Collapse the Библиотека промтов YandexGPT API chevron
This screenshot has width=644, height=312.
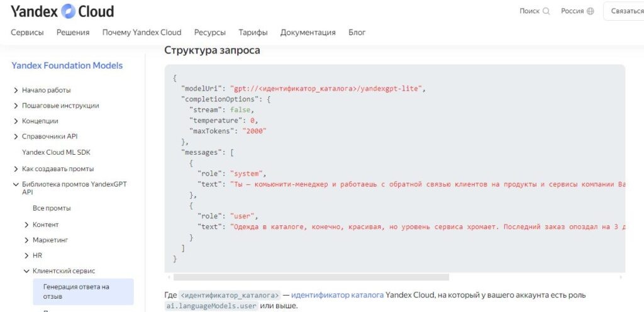pos(16,185)
